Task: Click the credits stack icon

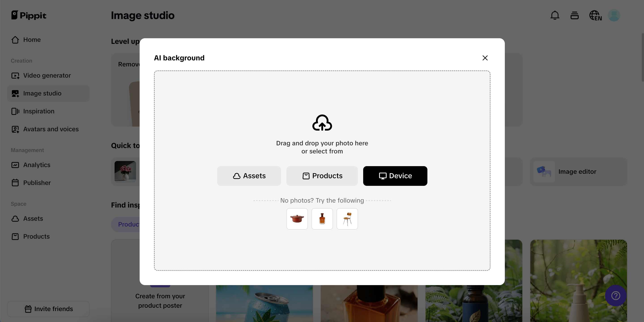Action: point(574,15)
